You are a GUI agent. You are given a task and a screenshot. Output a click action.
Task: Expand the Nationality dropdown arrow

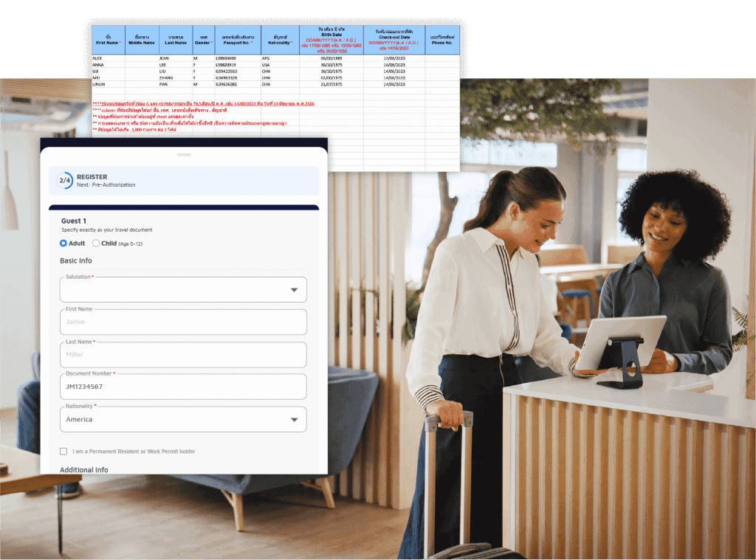tap(295, 419)
